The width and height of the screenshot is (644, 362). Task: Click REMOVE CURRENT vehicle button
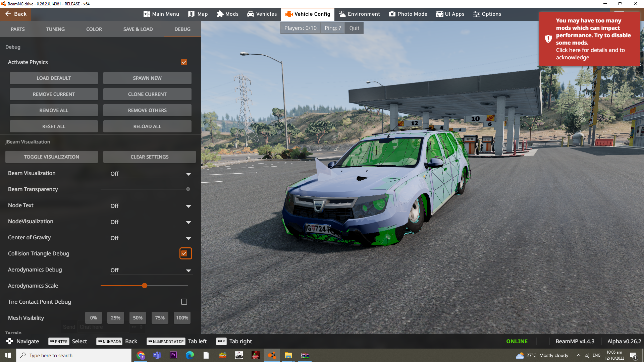54,94
